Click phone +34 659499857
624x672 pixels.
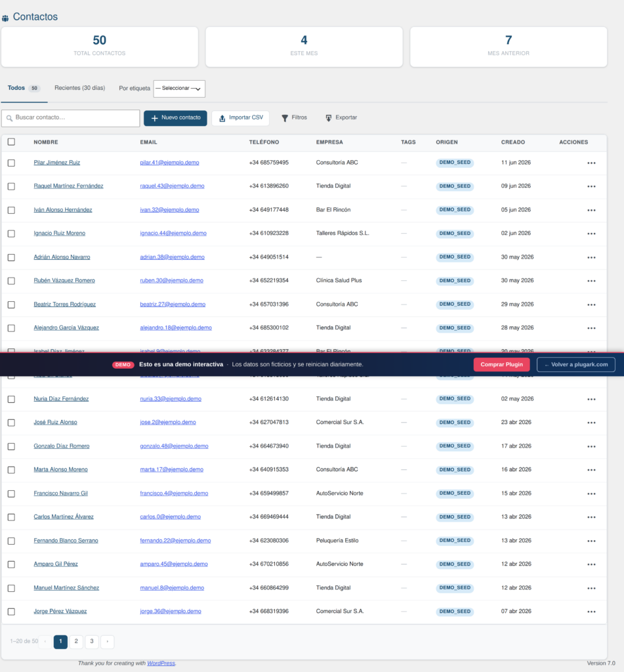click(x=269, y=493)
